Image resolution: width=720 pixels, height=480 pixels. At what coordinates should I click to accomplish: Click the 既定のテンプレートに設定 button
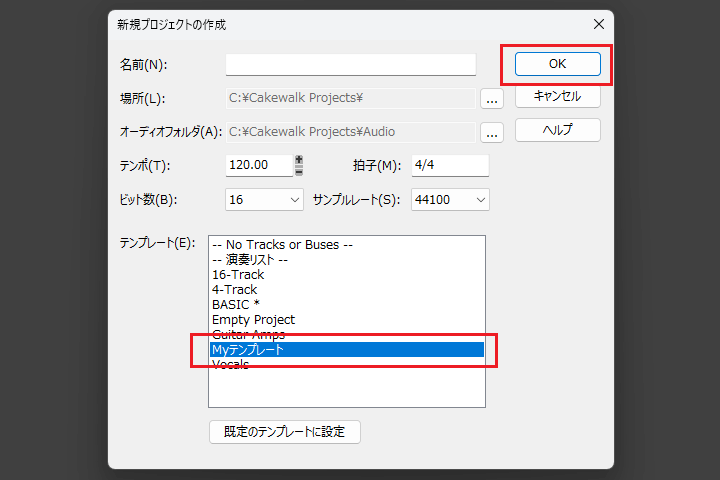pyautogui.click(x=284, y=432)
